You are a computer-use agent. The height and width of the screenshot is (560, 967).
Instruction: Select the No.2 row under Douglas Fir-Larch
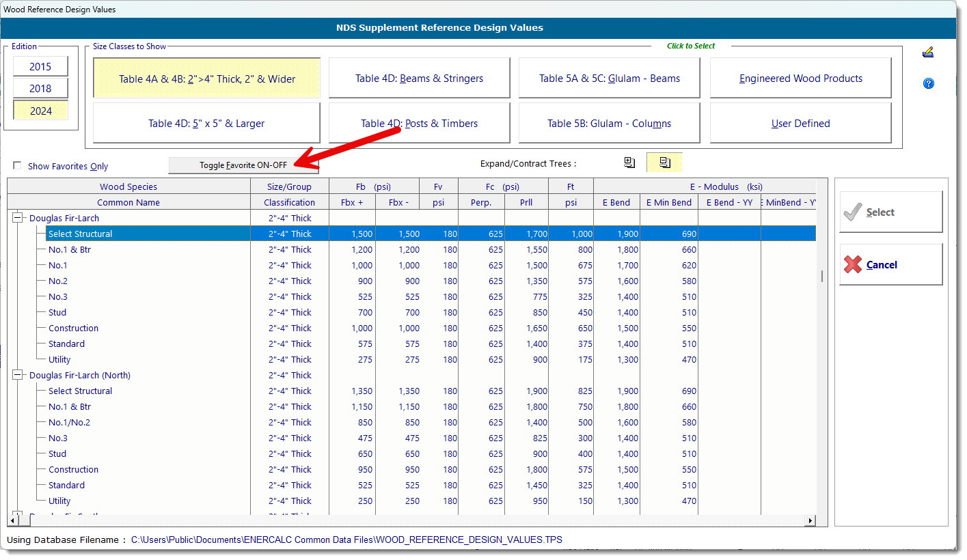point(58,281)
